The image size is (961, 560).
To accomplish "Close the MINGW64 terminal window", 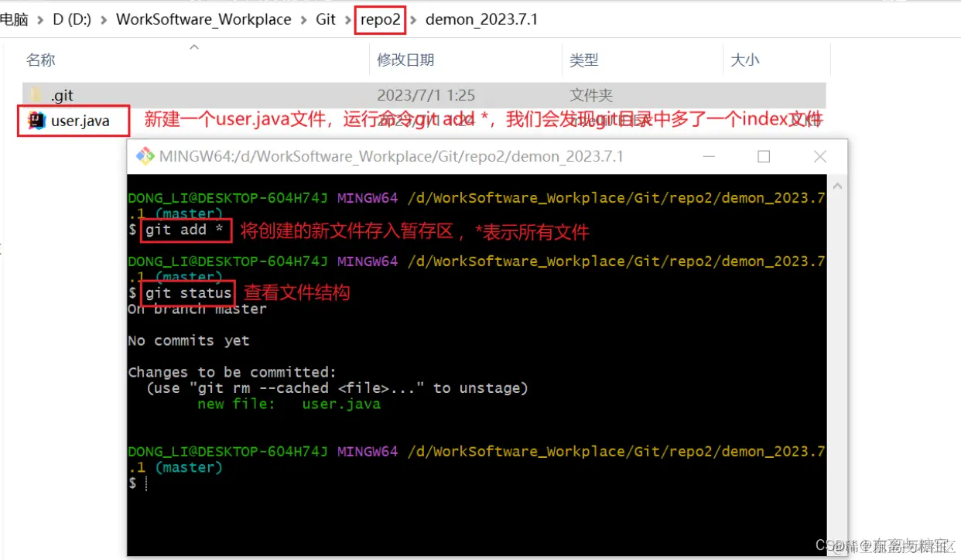I will (x=820, y=156).
